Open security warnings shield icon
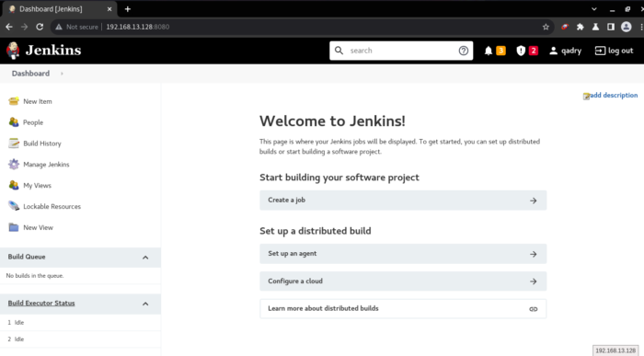 [x=521, y=51]
